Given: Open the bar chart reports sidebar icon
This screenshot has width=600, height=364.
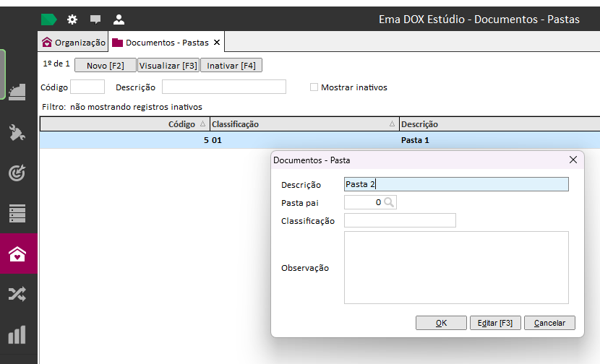Looking at the screenshot, I should [x=17, y=334].
